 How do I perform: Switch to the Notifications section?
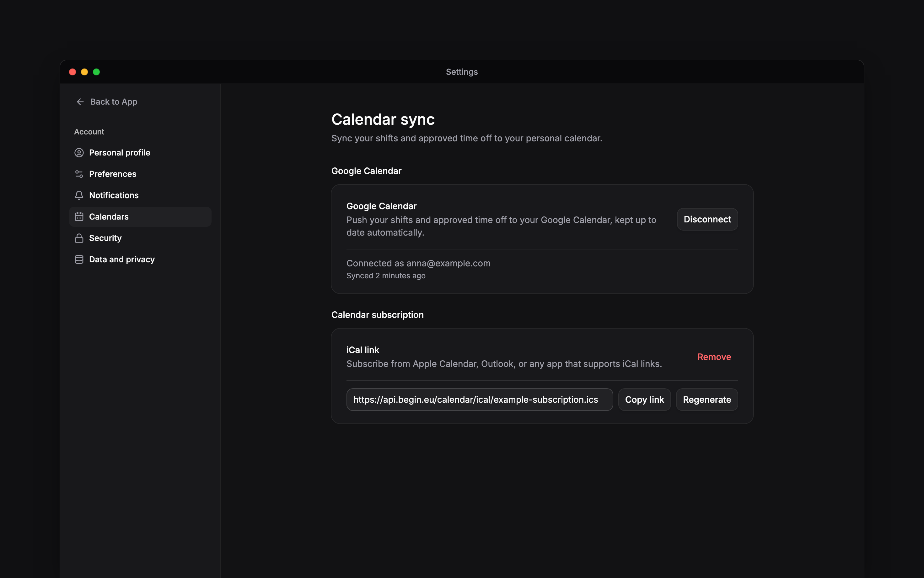(140, 195)
